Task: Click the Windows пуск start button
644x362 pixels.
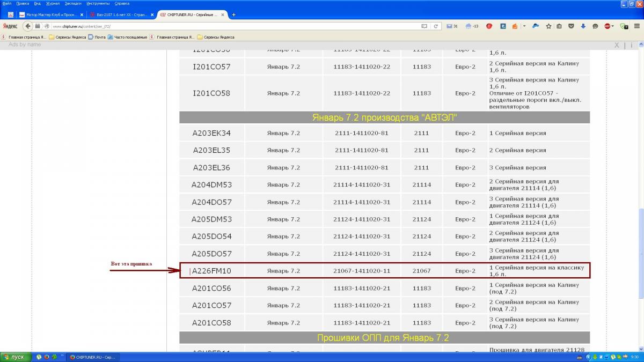Action: pyautogui.click(x=14, y=357)
